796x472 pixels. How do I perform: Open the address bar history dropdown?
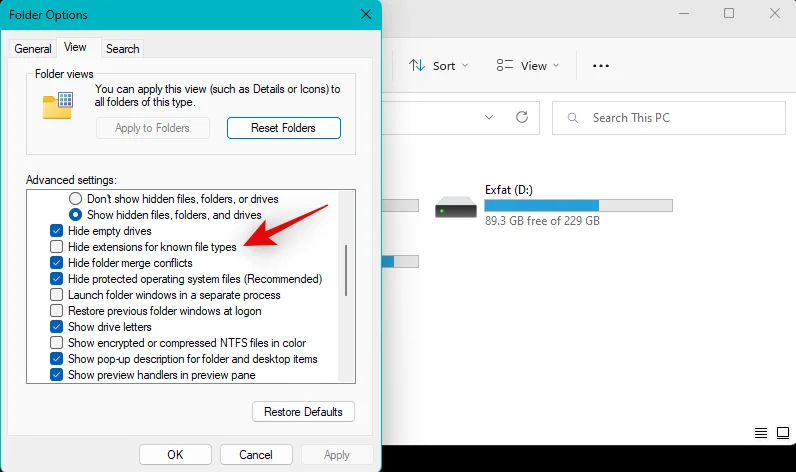[489, 117]
